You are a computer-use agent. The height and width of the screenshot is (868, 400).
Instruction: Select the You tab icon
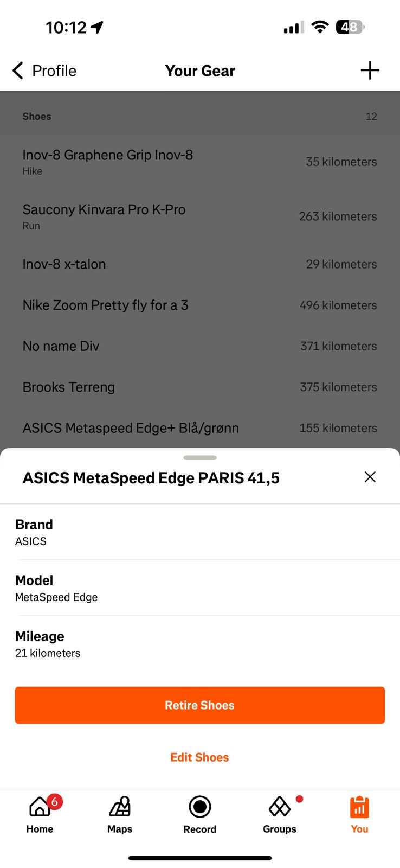(359, 807)
